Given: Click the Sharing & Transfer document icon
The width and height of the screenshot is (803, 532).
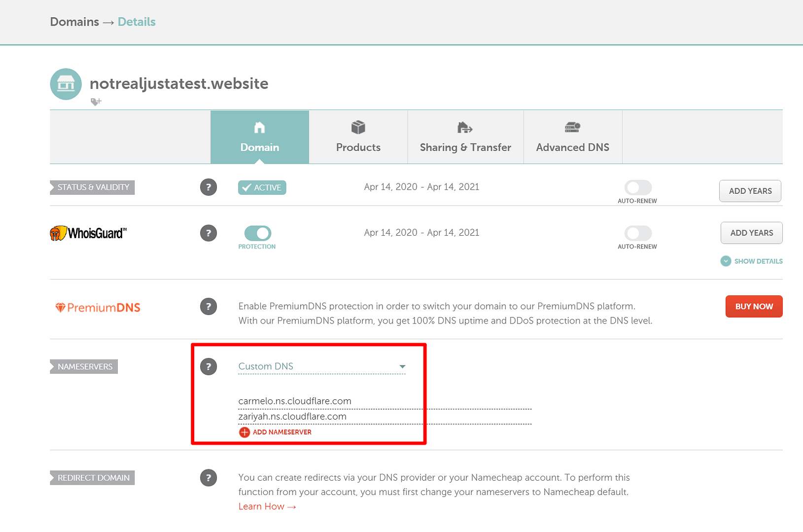Looking at the screenshot, I should [x=464, y=127].
